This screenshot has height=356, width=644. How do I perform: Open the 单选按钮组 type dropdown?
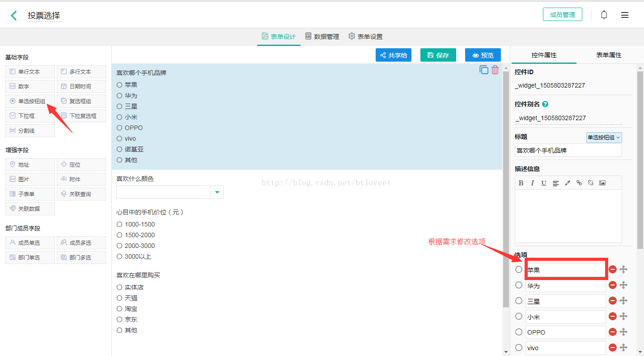[604, 138]
